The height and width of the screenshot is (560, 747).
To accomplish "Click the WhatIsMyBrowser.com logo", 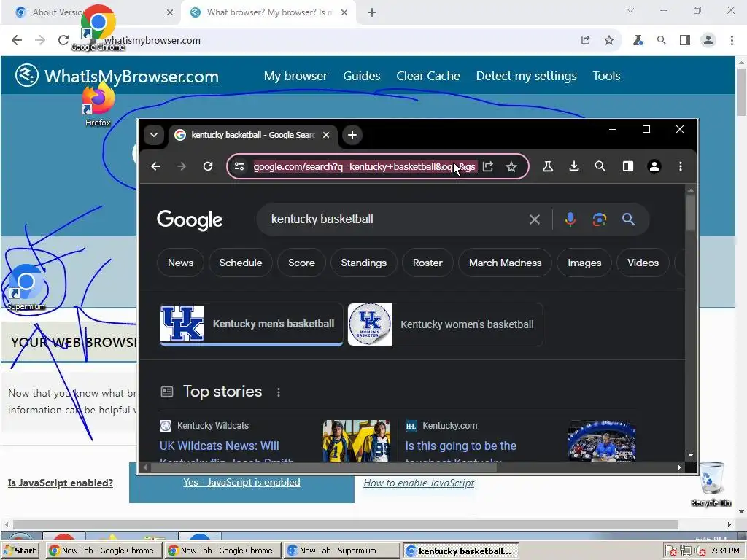I will click(x=117, y=76).
